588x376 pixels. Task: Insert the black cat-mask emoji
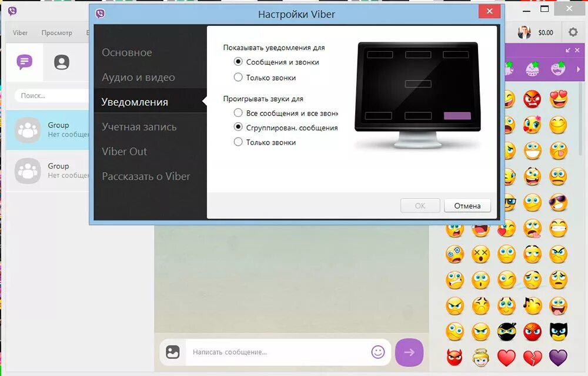559,332
